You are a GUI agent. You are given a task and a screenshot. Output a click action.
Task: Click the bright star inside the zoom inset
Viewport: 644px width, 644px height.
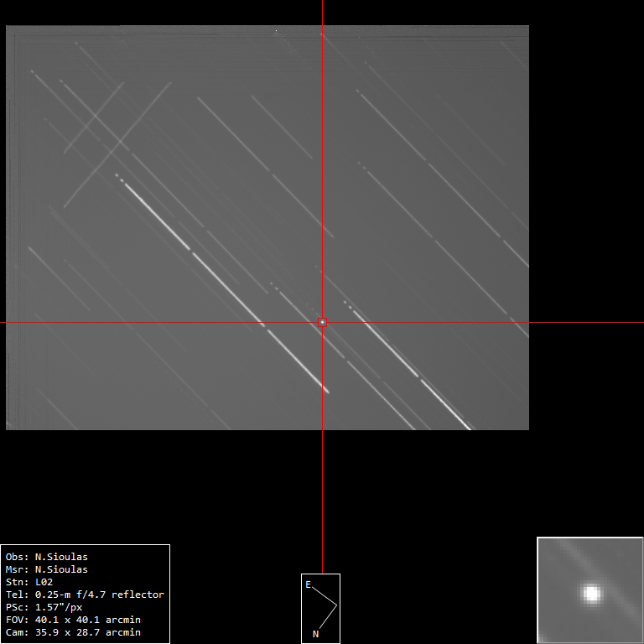coord(592,594)
